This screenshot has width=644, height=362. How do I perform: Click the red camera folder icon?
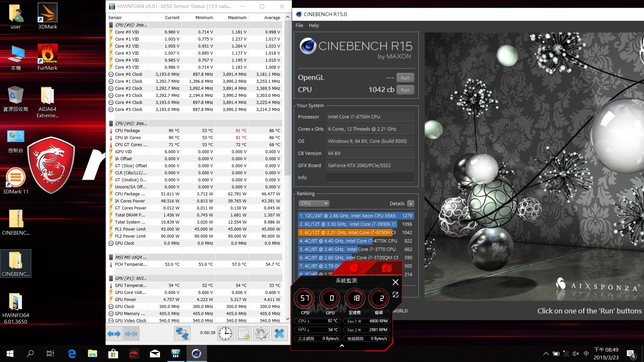(386, 268)
